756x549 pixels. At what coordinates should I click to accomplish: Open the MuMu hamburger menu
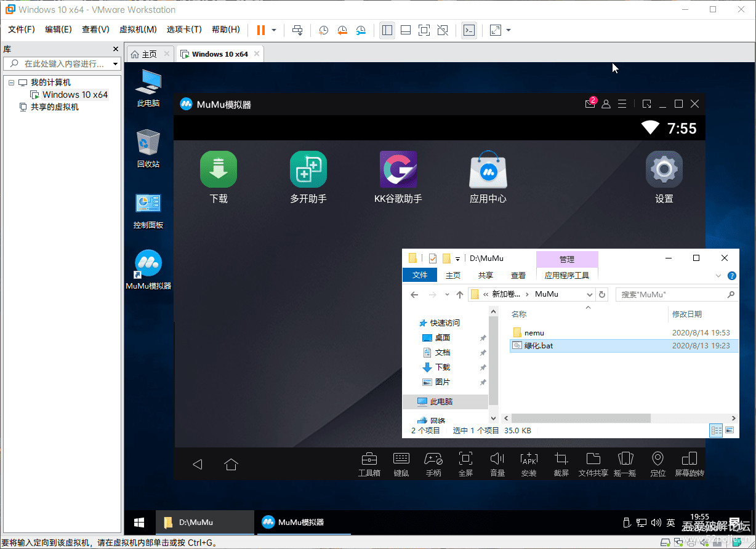click(622, 104)
